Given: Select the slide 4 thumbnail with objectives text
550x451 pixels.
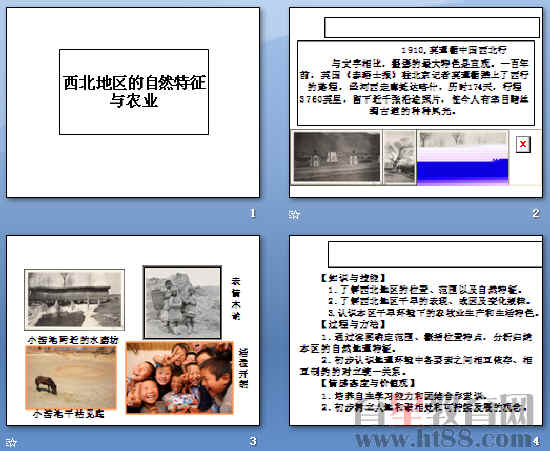Looking at the screenshot, I should click(416, 330).
